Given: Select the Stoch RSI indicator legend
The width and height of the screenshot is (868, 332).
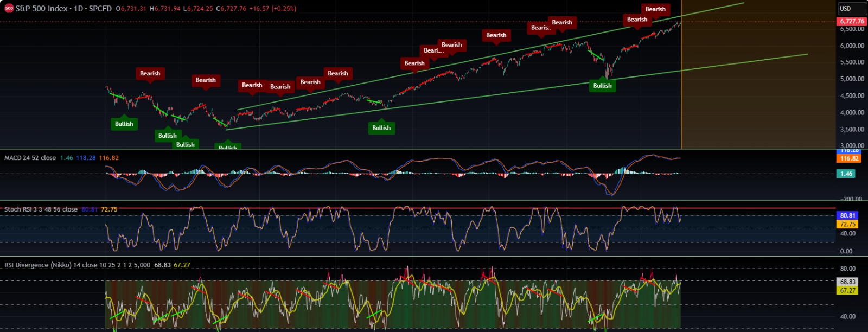Looking at the screenshot, I should [x=41, y=209].
